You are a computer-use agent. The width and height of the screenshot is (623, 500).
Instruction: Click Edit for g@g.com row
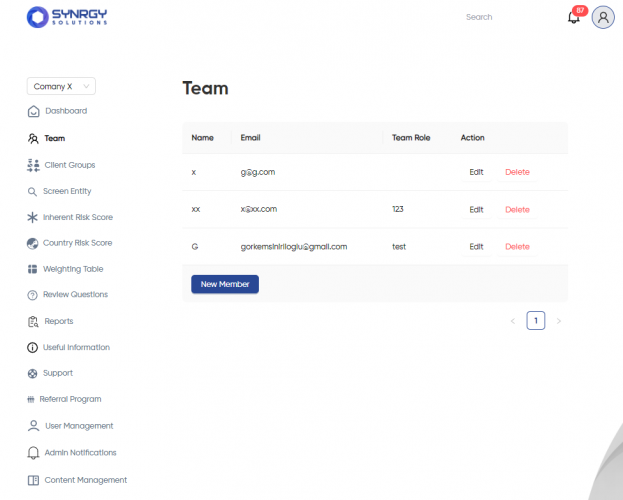[x=476, y=172]
